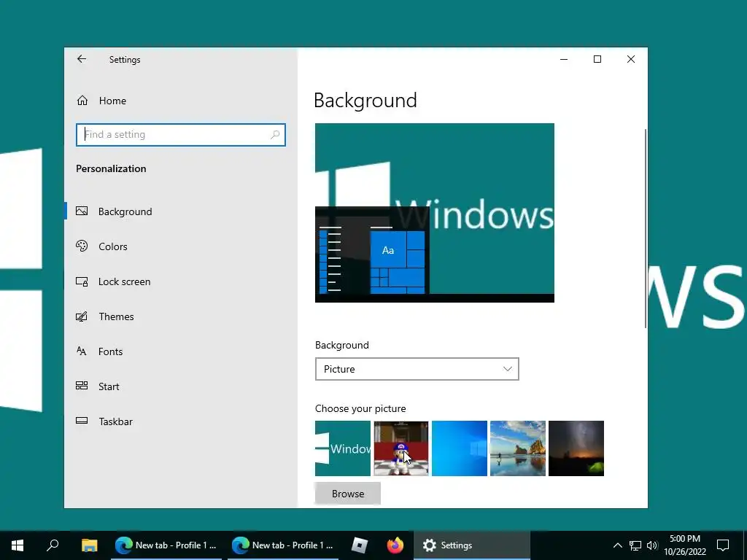Open Firefox from the taskbar
The image size is (747, 560).
[395, 545]
